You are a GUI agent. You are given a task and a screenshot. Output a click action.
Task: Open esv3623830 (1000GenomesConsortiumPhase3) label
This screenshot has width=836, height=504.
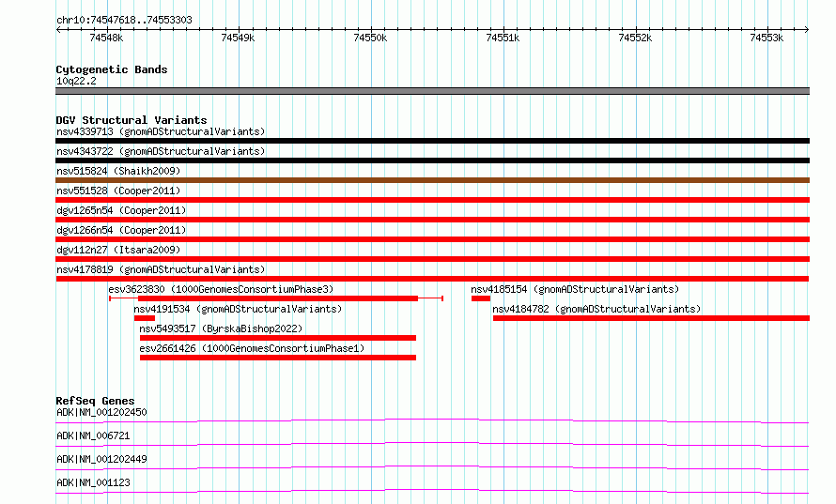221,289
